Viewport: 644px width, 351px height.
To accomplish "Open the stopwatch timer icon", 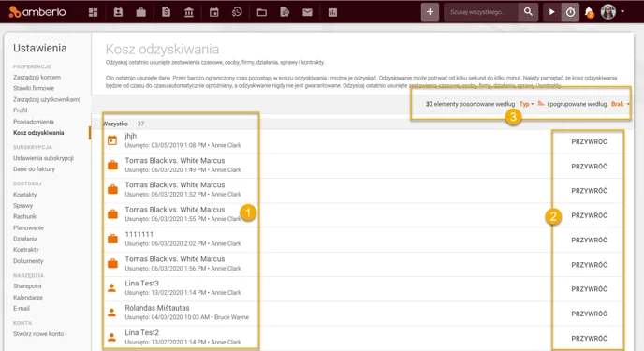I will [x=570, y=12].
